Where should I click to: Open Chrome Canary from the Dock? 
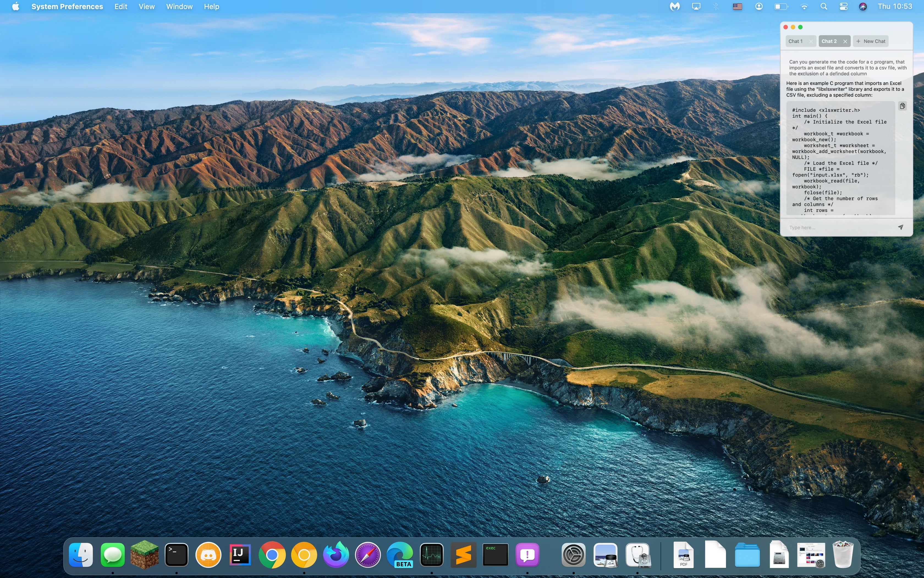point(304,554)
